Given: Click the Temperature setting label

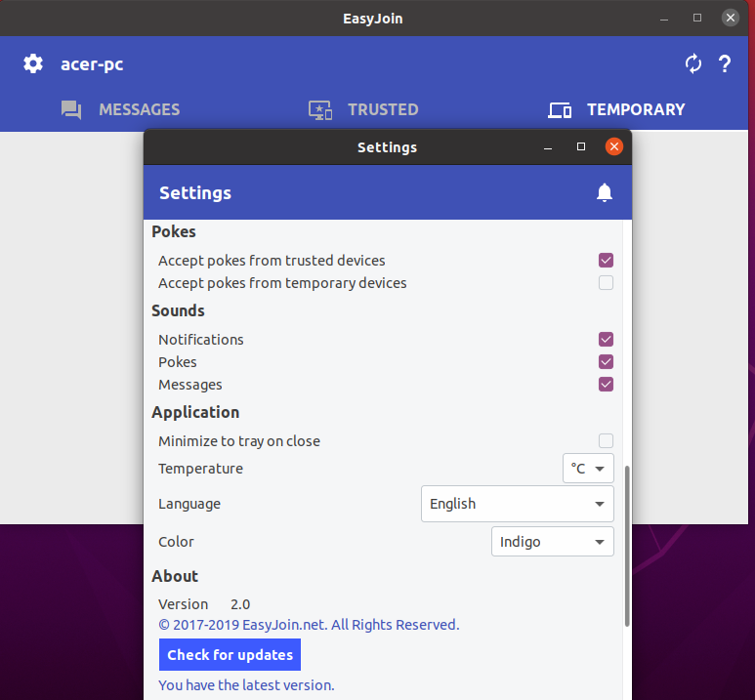Looking at the screenshot, I should click(201, 469).
